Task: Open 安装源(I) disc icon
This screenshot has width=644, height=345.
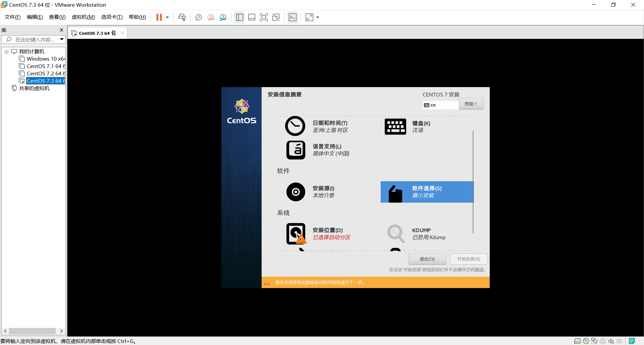Action: (296, 192)
